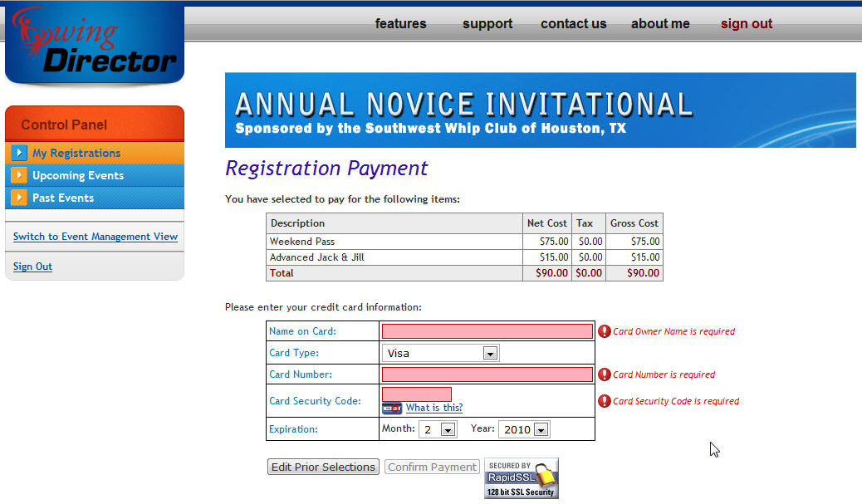Click the Card Owner Name error icon
This screenshot has width=862, height=504.
(x=605, y=330)
